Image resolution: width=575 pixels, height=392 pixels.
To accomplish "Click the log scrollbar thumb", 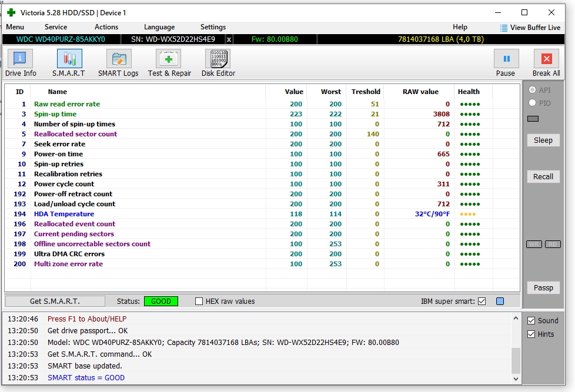I will click(516, 360).
